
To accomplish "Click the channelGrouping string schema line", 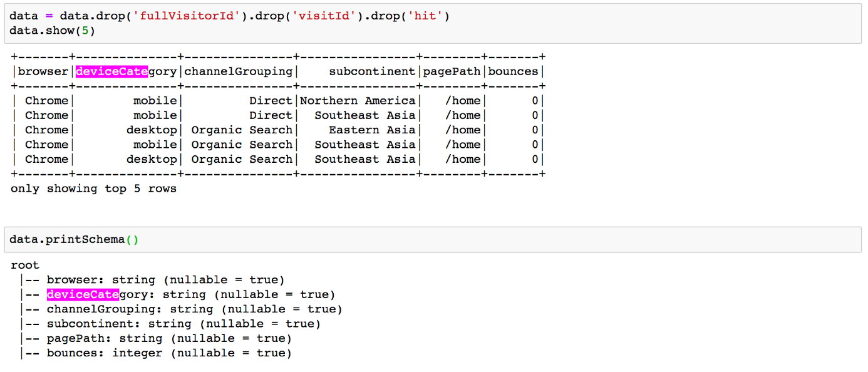I will (194, 309).
